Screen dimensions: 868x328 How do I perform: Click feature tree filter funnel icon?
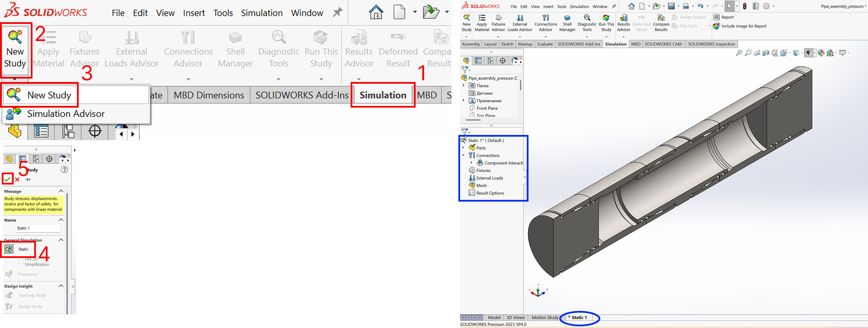(465, 70)
